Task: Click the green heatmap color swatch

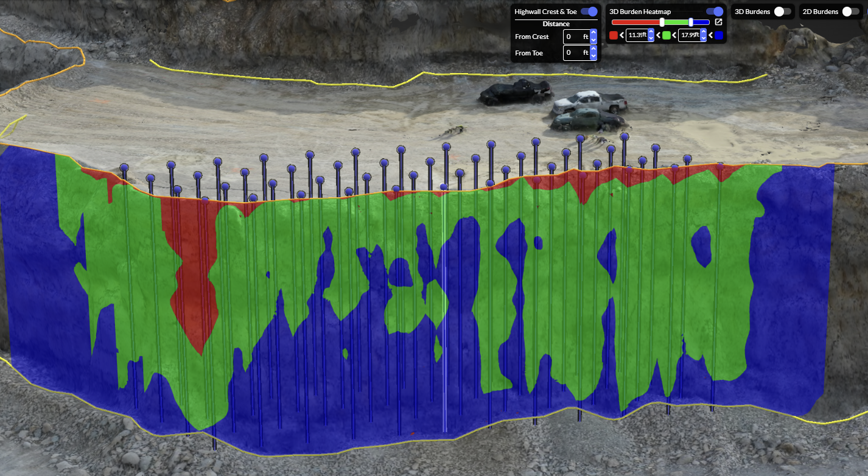Action: pyautogui.click(x=667, y=35)
